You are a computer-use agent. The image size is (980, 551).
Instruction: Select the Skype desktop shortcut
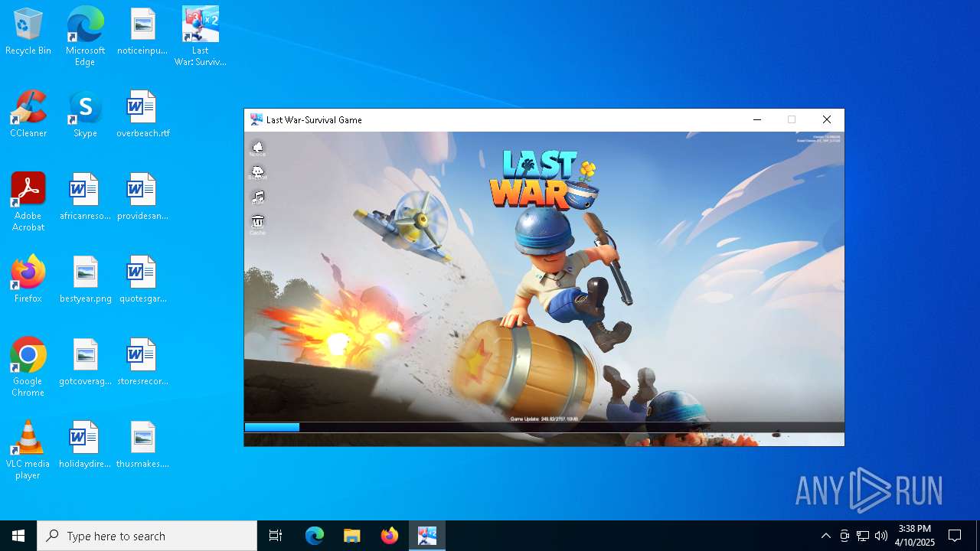click(85, 114)
